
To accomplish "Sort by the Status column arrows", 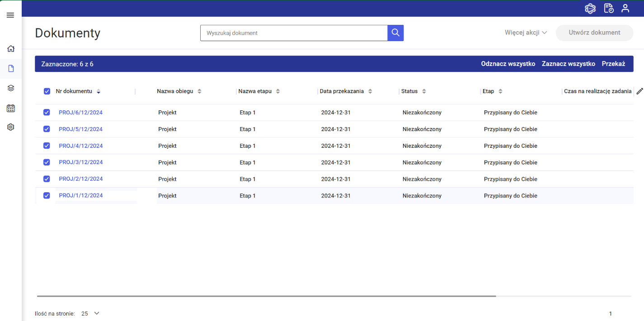I will (424, 91).
